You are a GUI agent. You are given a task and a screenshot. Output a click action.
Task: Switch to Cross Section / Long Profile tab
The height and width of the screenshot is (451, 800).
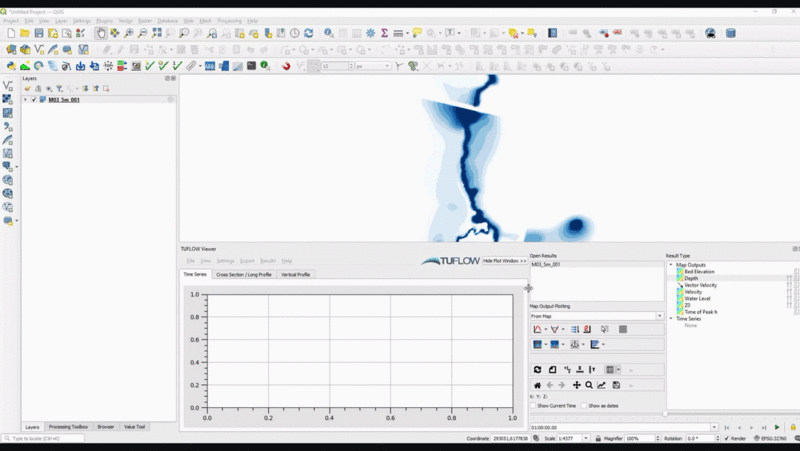(x=243, y=274)
